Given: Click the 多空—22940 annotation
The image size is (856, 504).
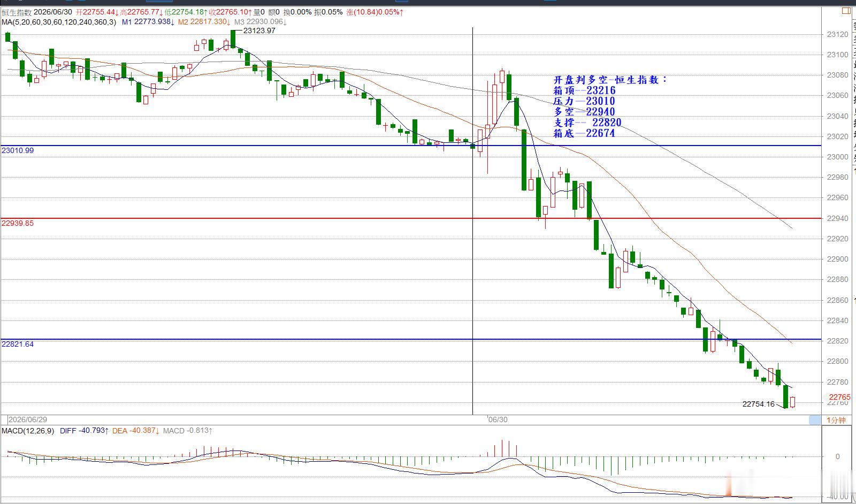Looking at the screenshot, I should tap(584, 112).
